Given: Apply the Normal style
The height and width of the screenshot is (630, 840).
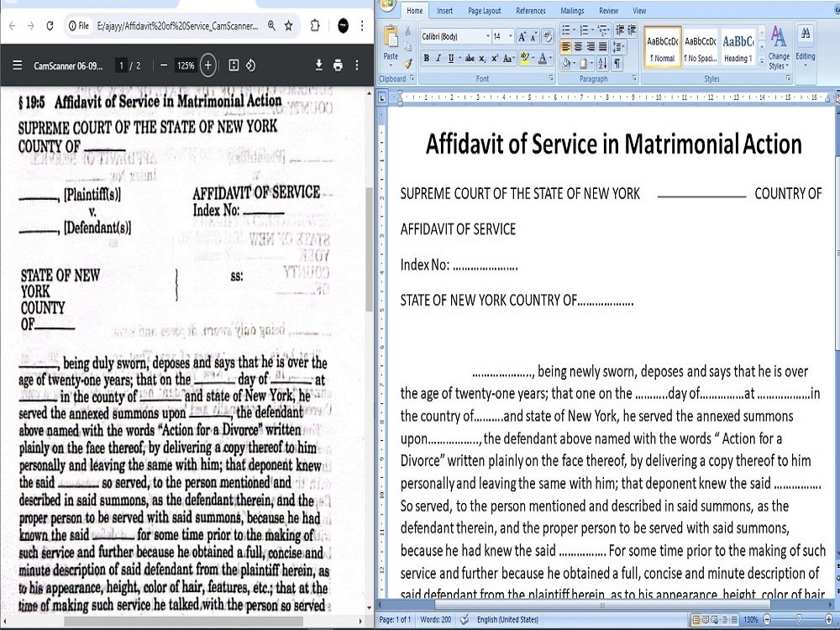Looking at the screenshot, I should [x=663, y=46].
